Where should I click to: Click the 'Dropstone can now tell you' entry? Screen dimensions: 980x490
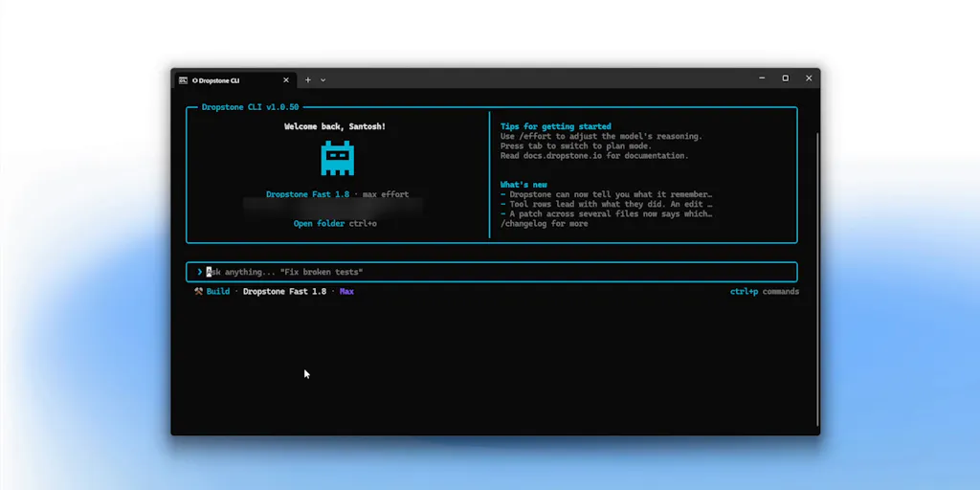coord(606,194)
